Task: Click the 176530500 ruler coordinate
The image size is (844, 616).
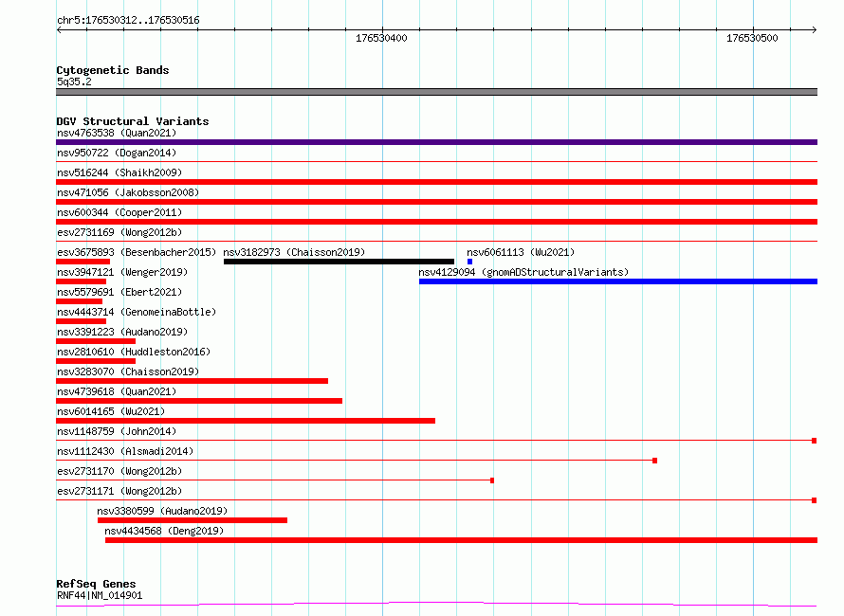Action: tap(752, 38)
